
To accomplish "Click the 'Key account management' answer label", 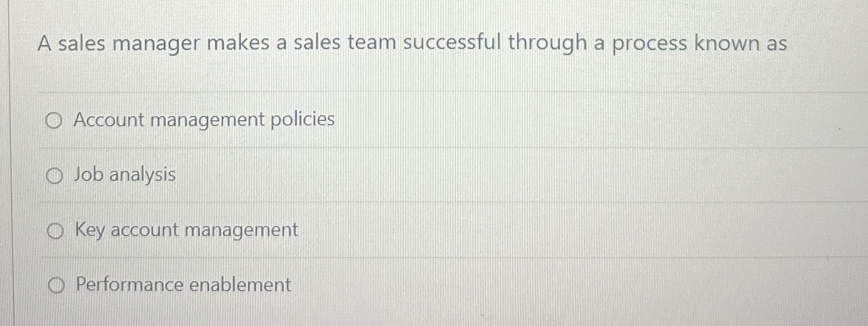I will click(187, 230).
